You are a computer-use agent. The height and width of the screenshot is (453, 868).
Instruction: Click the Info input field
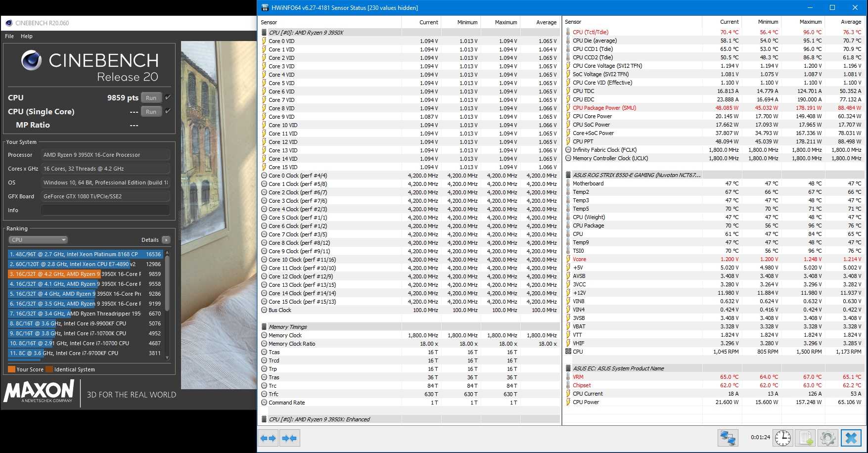[x=105, y=210]
